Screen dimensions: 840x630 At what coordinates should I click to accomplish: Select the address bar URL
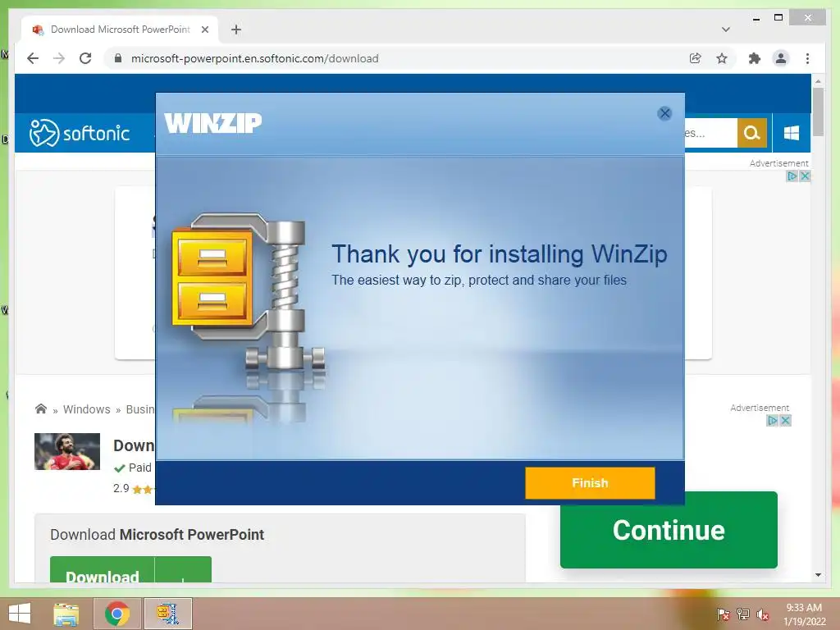click(255, 58)
